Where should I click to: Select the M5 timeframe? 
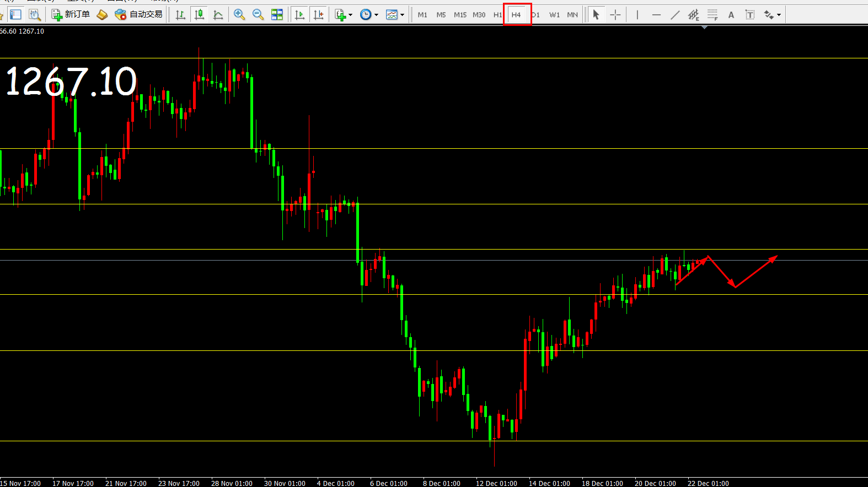pos(441,15)
